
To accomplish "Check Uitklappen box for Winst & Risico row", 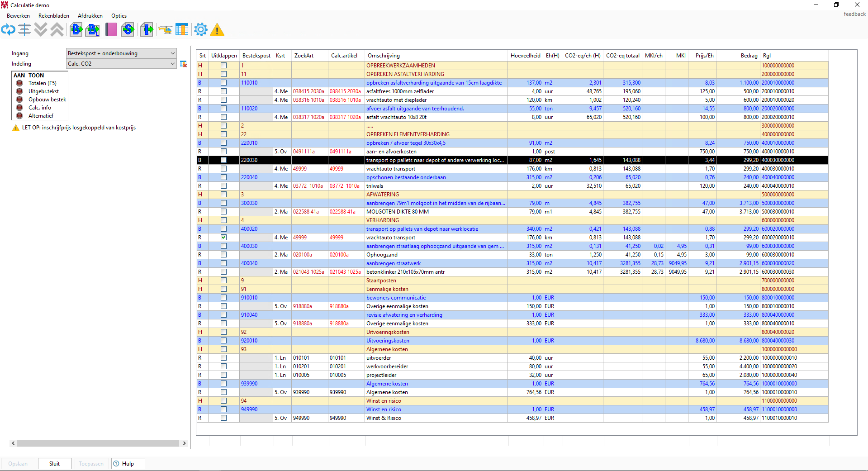I will tap(223, 418).
